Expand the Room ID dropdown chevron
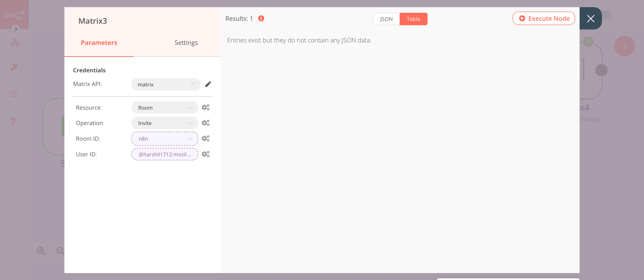The width and height of the screenshot is (644, 280). coord(191,138)
